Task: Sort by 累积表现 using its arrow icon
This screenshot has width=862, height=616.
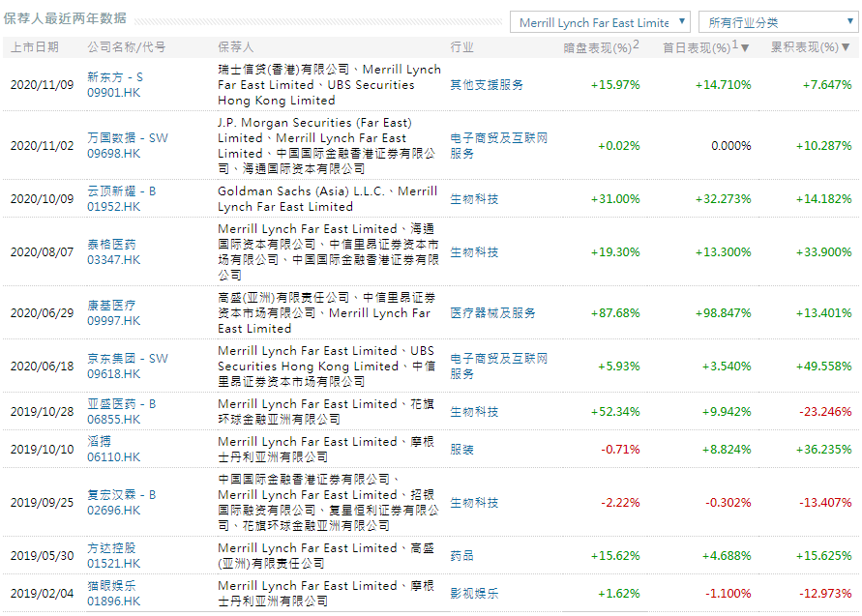Action: [847, 47]
